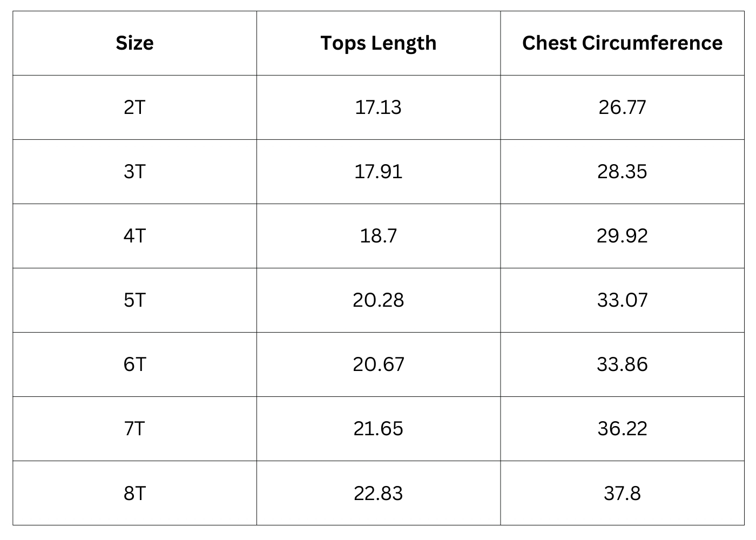Click the 36.22 chest circumference cell
This screenshot has width=756, height=540.
coord(622,428)
